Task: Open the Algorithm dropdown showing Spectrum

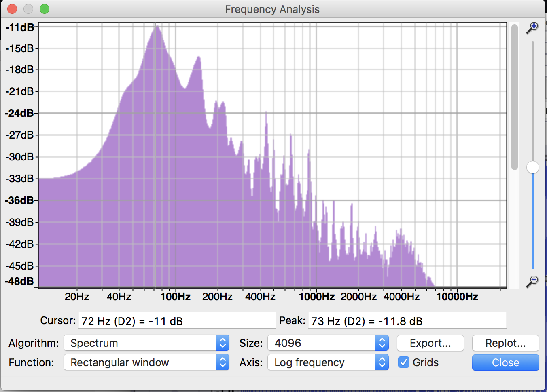Action: tap(146, 343)
